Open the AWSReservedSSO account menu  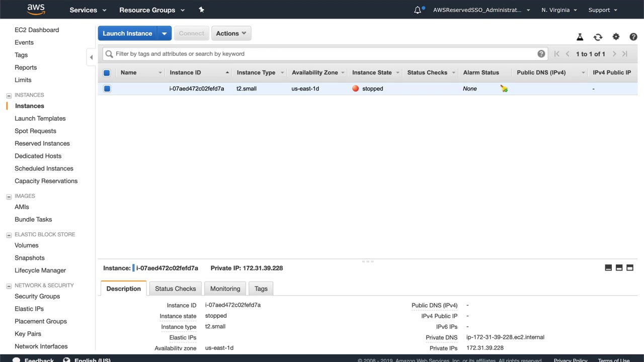[481, 10]
